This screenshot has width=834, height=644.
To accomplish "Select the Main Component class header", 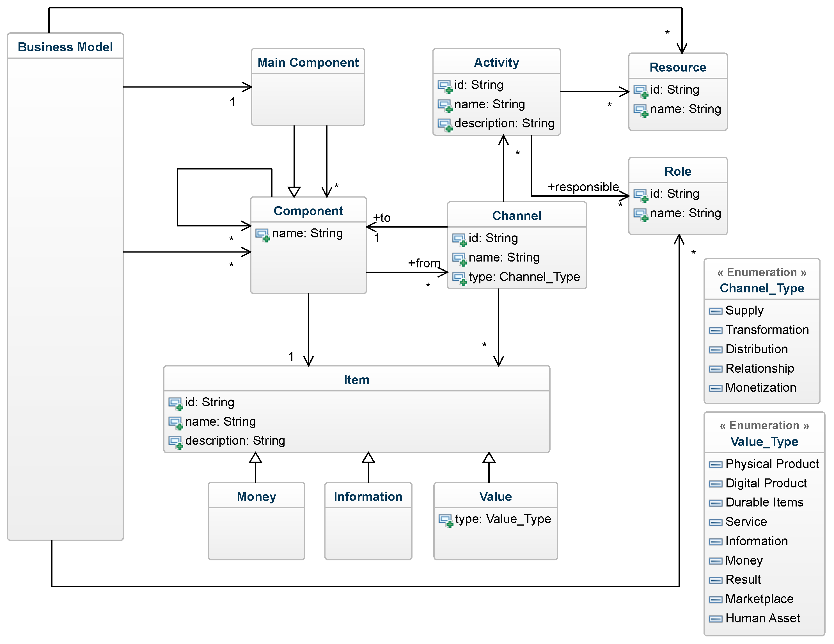I will [308, 62].
